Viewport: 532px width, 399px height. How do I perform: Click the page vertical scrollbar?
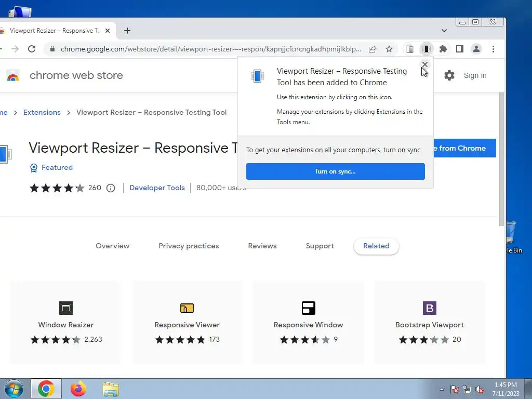[502, 159]
